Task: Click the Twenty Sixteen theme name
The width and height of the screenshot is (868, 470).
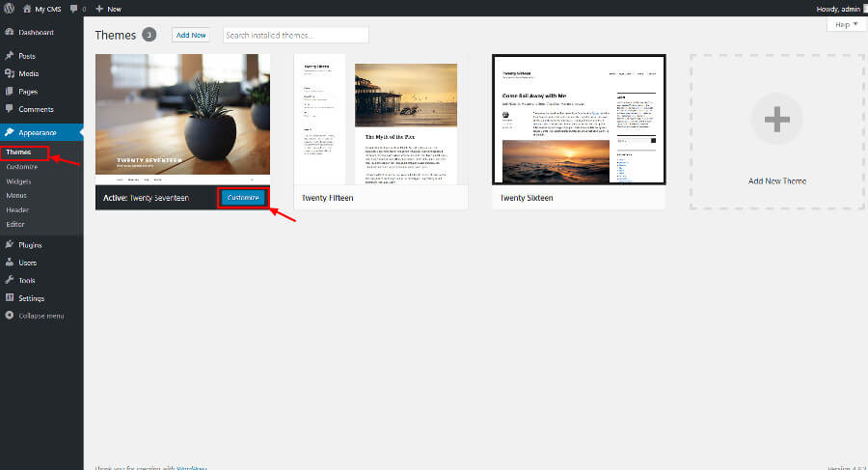Action: coord(527,198)
